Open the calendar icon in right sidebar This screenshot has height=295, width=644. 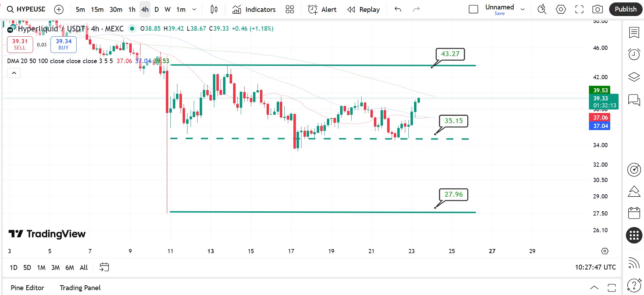634,213
